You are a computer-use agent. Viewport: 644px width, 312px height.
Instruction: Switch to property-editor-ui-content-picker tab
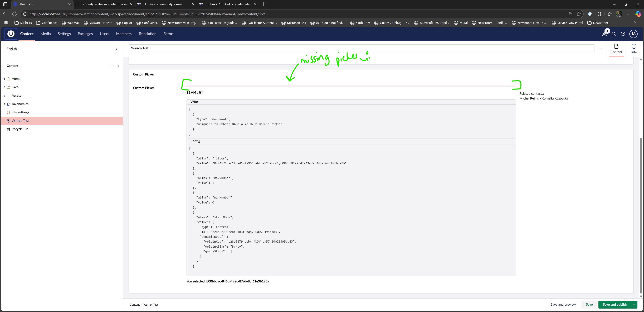(x=104, y=4)
